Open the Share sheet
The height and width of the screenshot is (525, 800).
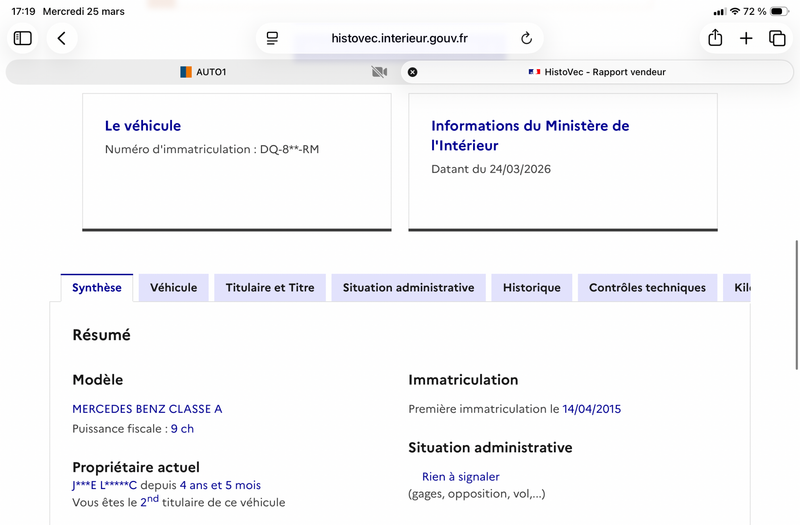(x=715, y=38)
